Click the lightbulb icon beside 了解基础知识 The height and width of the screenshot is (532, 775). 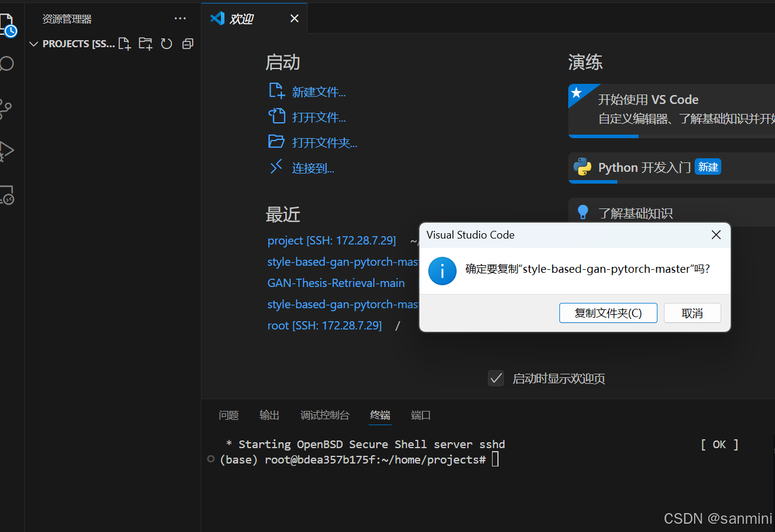tap(583, 212)
